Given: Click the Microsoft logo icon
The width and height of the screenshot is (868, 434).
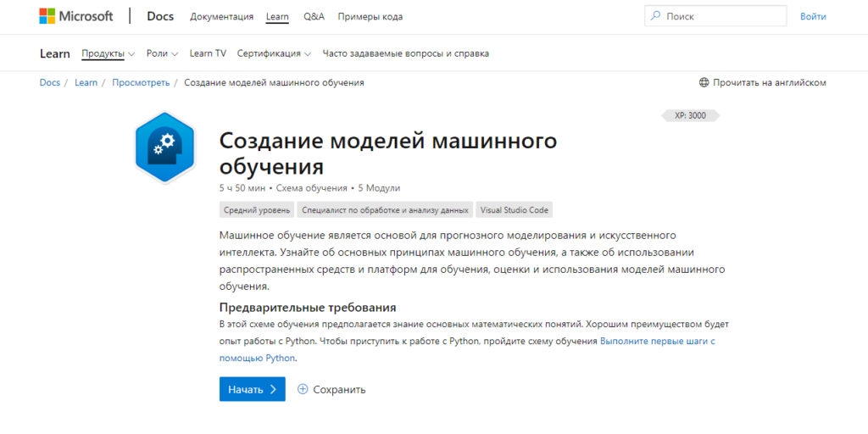Looking at the screenshot, I should click(48, 16).
